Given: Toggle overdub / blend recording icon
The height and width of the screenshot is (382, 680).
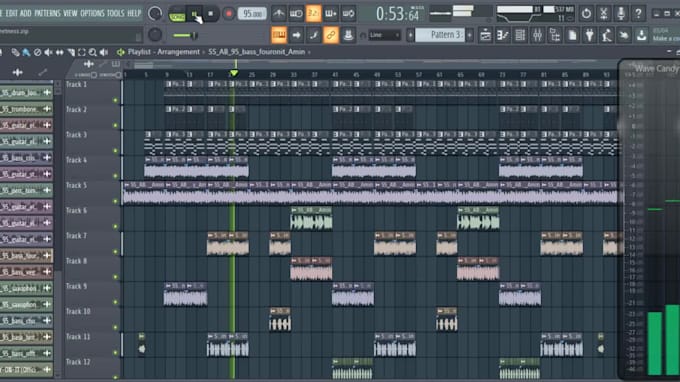Looking at the screenshot, I should [331, 13].
